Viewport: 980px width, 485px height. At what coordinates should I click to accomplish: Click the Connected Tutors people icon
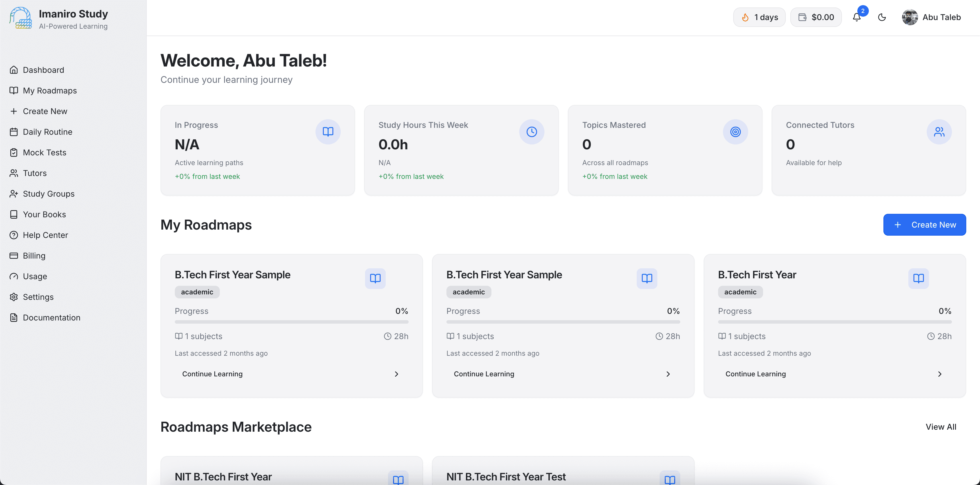coord(939,132)
